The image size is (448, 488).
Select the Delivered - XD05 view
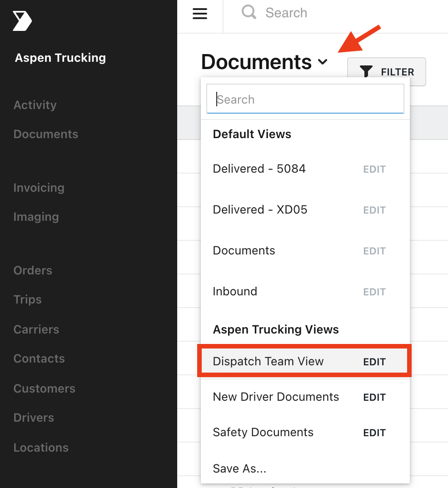tap(260, 209)
